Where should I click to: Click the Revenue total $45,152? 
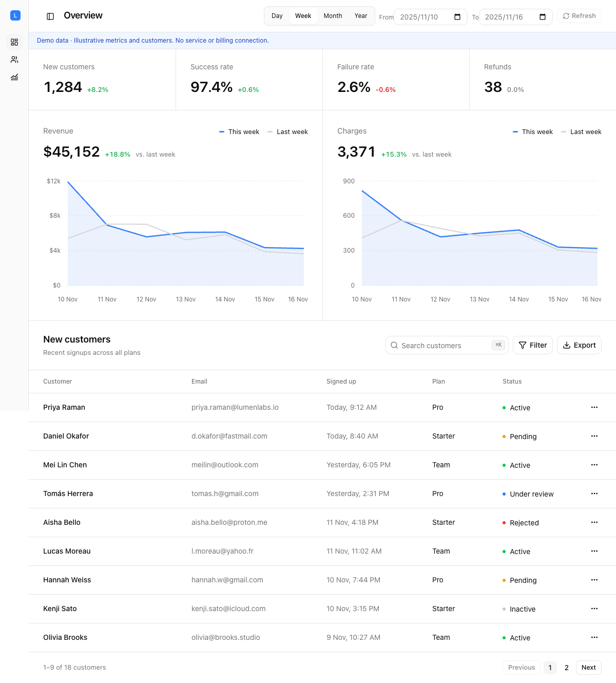[x=71, y=152]
